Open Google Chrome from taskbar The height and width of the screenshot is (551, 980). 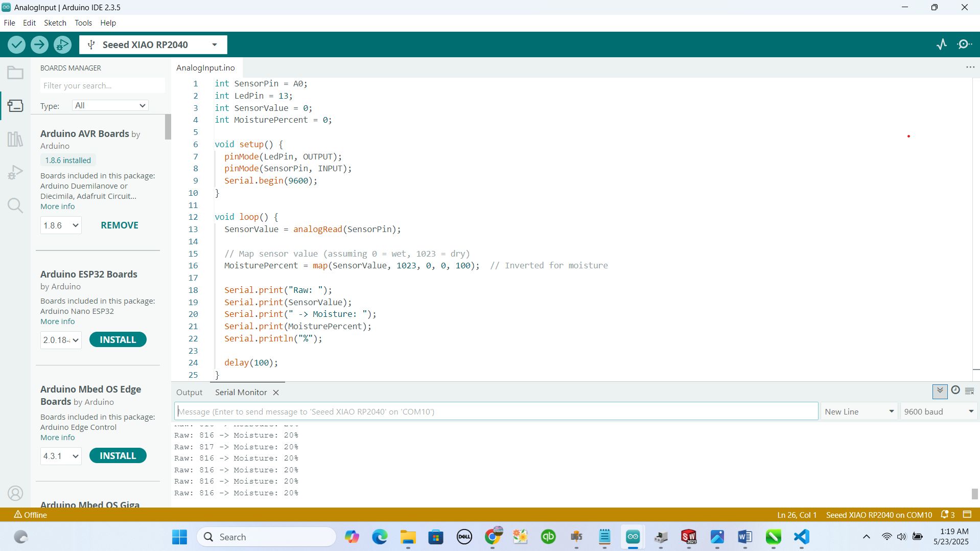coord(493,537)
